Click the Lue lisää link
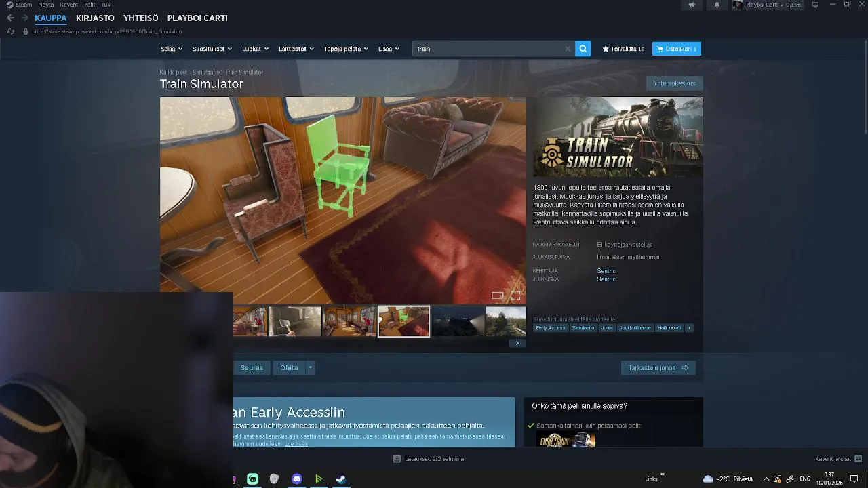Viewport: 868px width, 488px height. [x=296, y=443]
